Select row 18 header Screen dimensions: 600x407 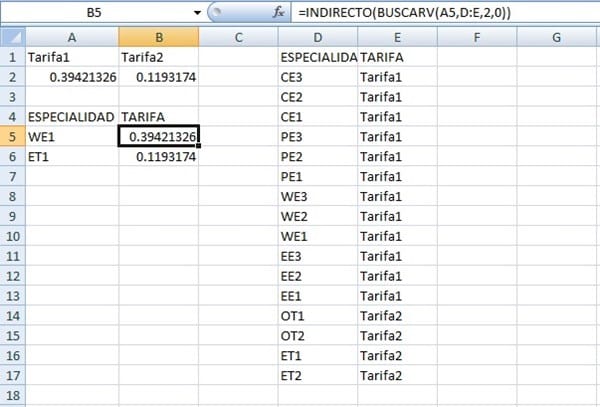coord(13,396)
